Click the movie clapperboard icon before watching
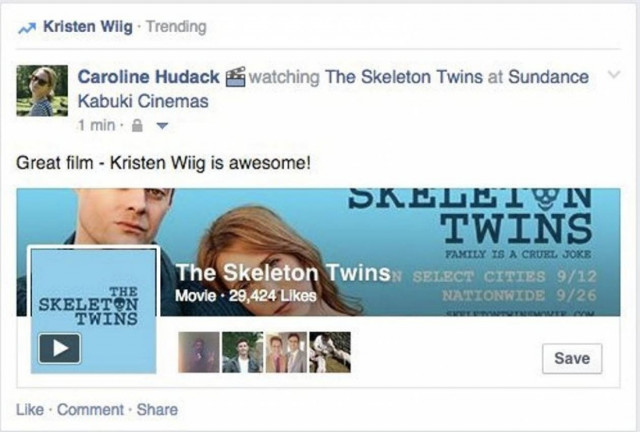This screenshot has height=432, width=640. (236, 77)
